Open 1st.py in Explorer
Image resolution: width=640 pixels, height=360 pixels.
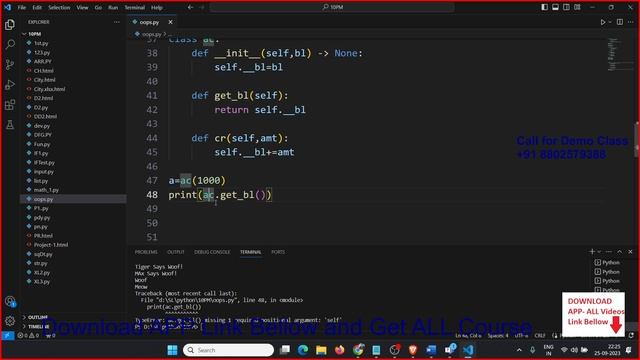(41, 43)
